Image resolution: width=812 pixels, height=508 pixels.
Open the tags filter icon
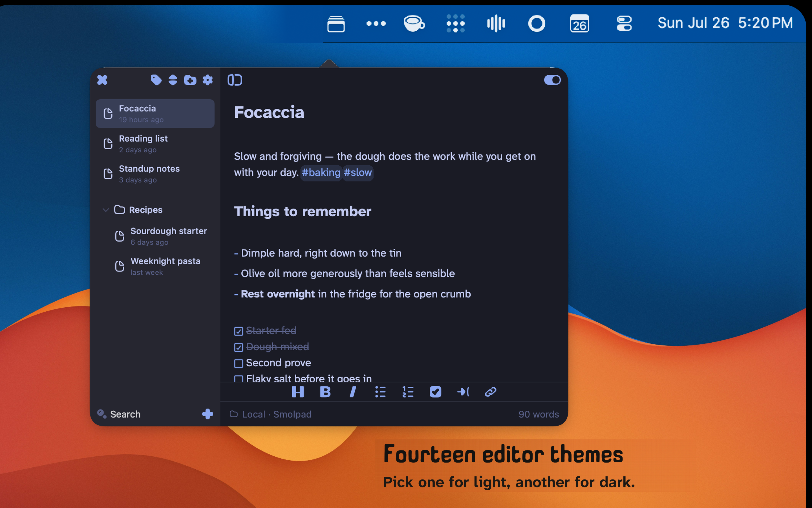click(156, 80)
